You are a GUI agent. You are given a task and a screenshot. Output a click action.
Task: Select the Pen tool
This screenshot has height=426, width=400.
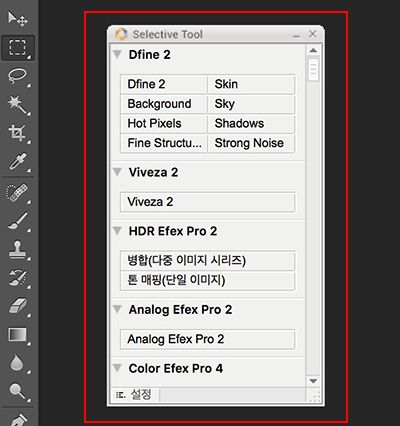(19, 419)
